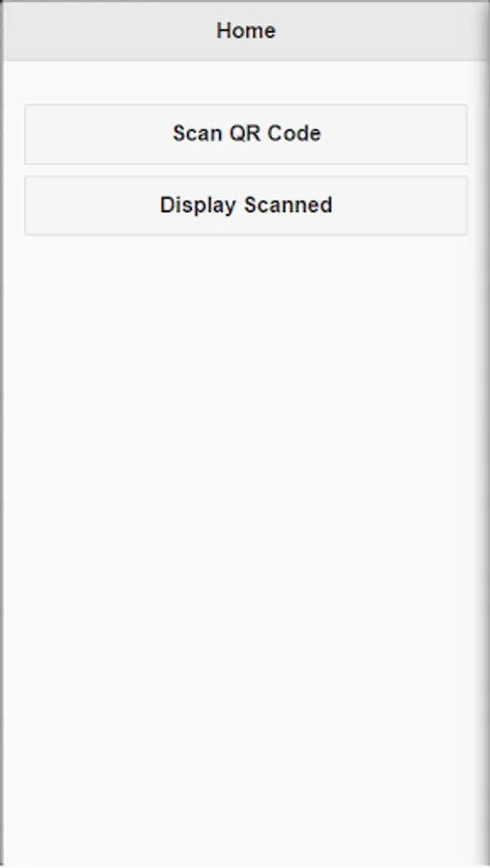490x868 pixels.
Task: Click the word "Scanned" on the second button
Action: coord(288,204)
